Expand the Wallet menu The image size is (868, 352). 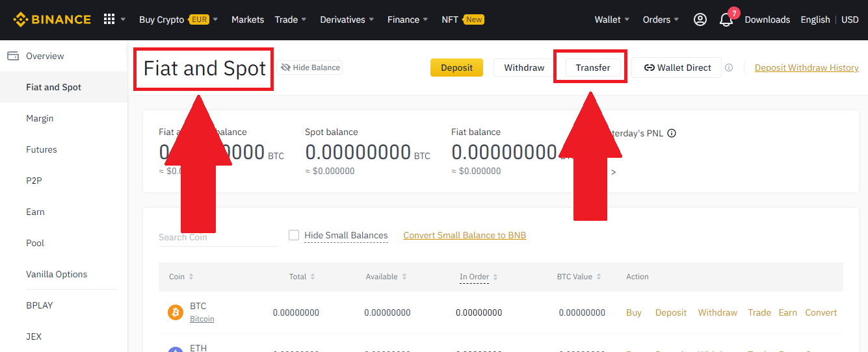click(612, 19)
